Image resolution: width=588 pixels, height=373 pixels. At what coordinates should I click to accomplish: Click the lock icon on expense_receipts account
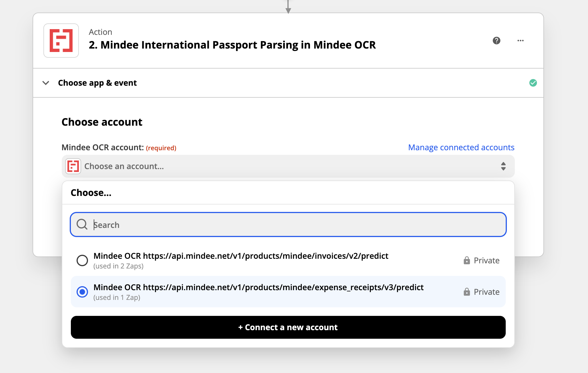click(467, 292)
